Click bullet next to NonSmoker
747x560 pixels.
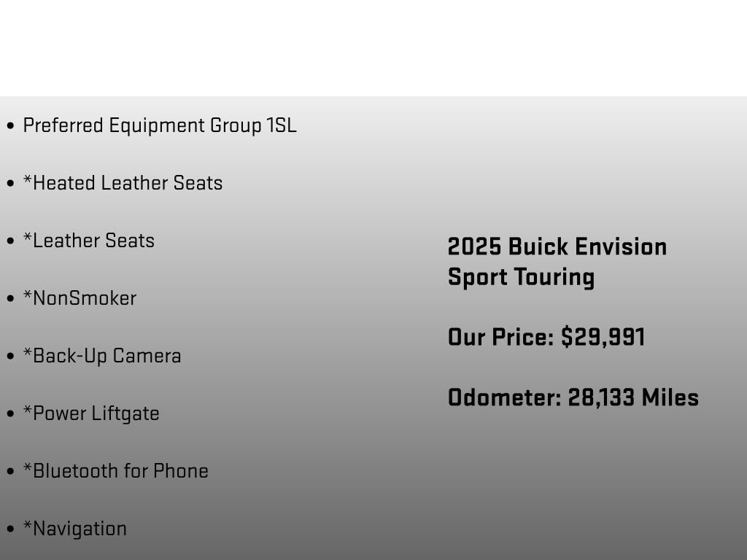click(10, 298)
